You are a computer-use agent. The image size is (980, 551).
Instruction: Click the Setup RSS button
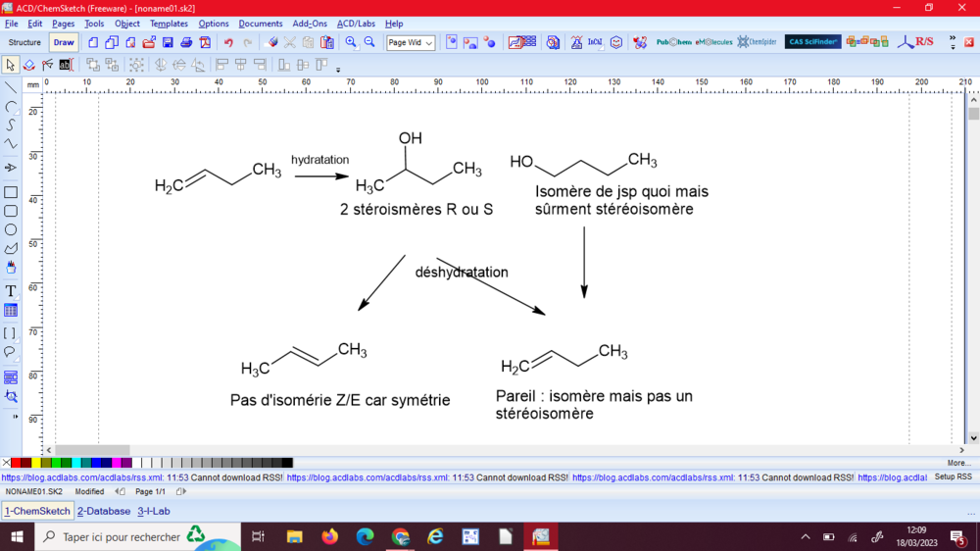coord(953,477)
